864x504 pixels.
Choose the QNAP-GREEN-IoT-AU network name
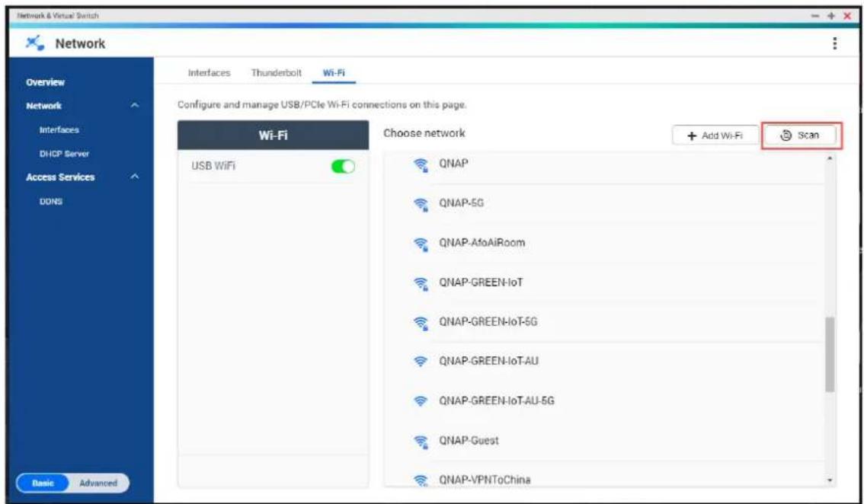coord(488,362)
